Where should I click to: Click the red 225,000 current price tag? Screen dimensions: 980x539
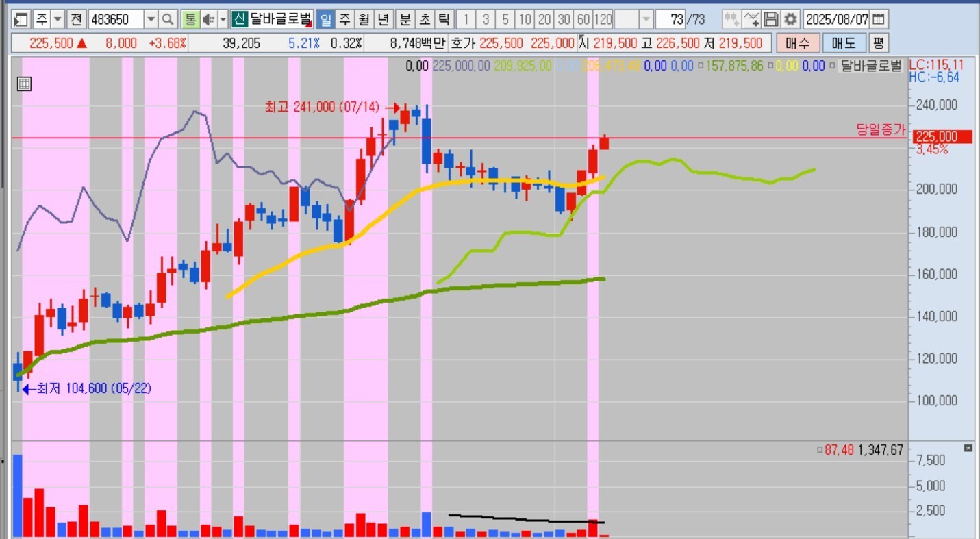943,137
